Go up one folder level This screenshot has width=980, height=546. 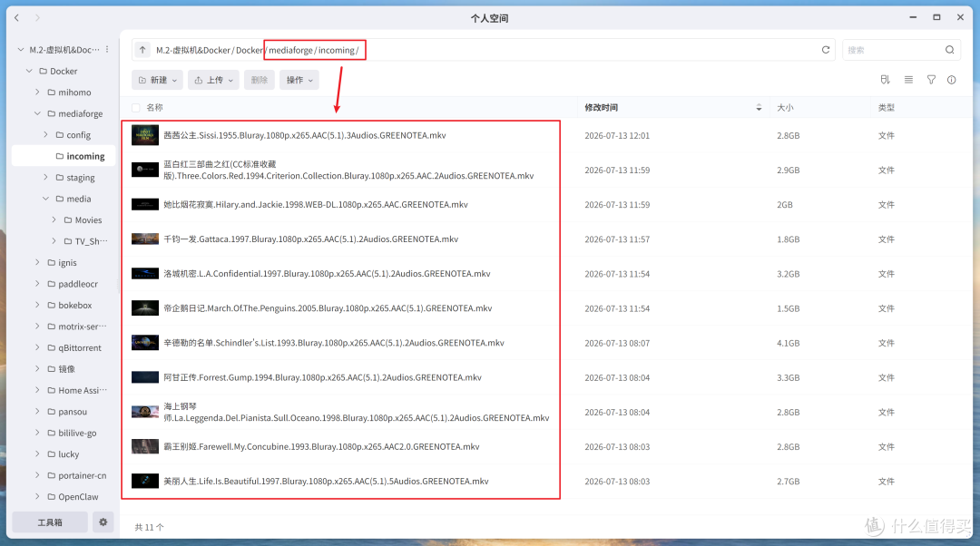pos(142,50)
